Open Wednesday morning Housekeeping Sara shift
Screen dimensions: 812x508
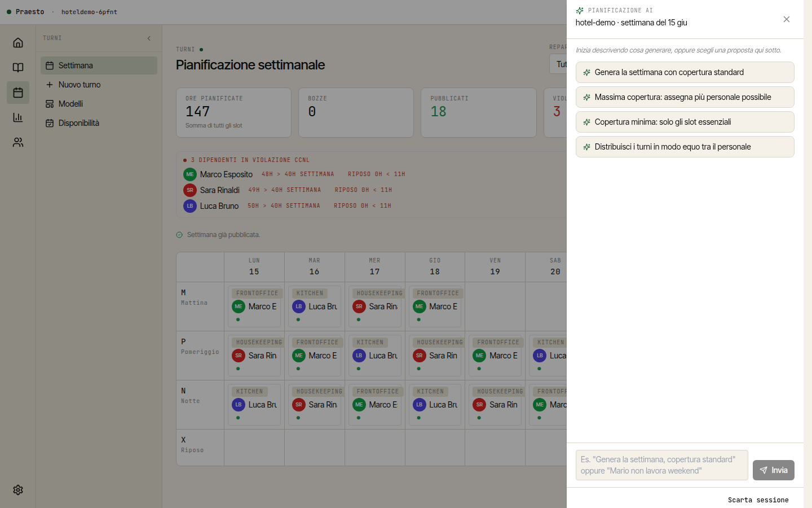[375, 306]
